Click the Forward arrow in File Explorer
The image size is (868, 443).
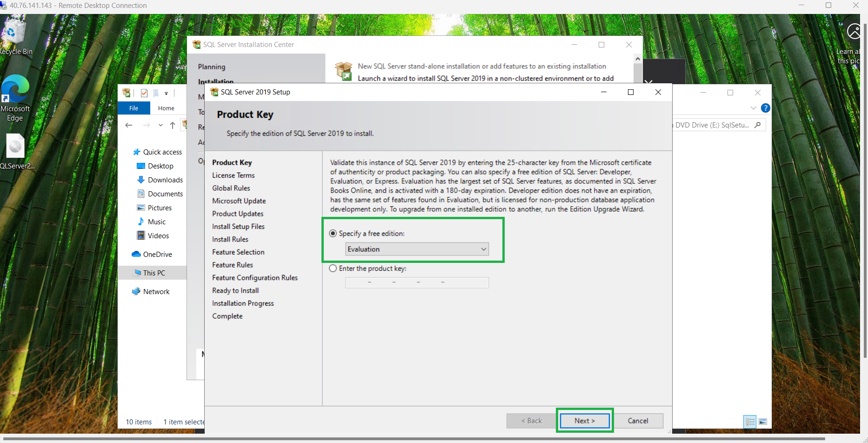point(147,125)
